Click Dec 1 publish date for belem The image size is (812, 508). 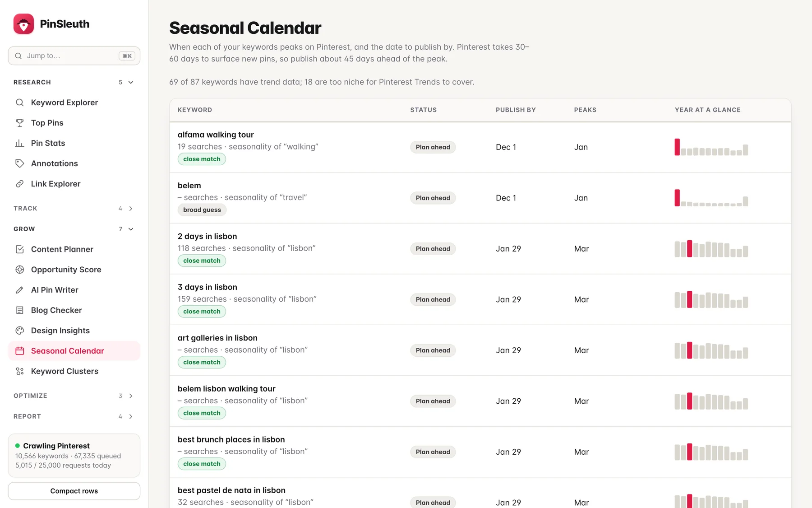[506, 198]
